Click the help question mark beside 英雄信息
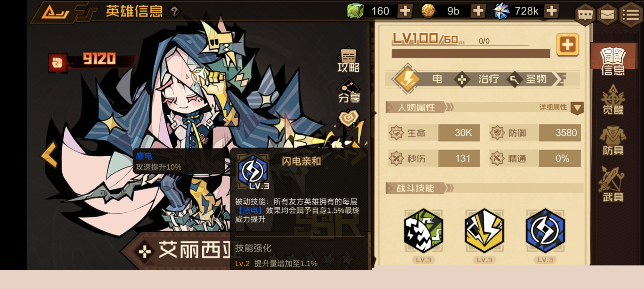The image size is (644, 289). (x=174, y=11)
